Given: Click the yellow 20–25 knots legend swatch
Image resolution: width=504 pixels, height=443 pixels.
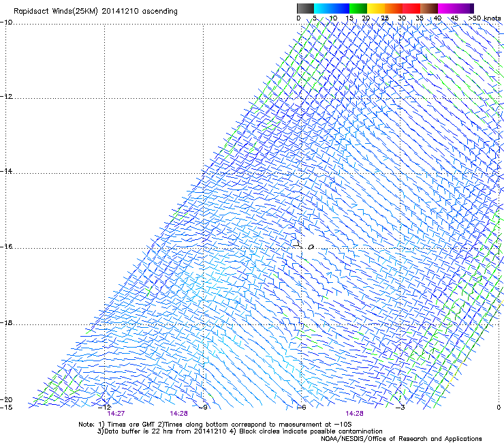Looking at the screenshot, I should [376, 8].
